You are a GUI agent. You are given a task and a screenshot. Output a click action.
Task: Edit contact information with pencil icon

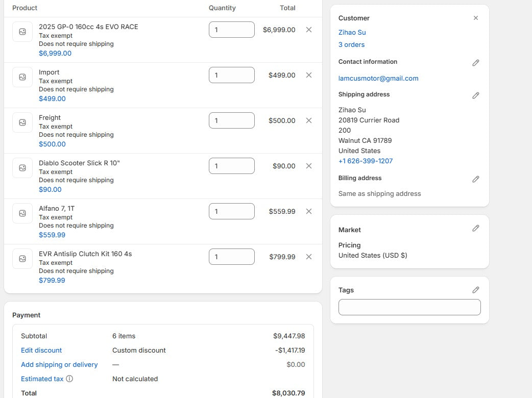coord(476,63)
